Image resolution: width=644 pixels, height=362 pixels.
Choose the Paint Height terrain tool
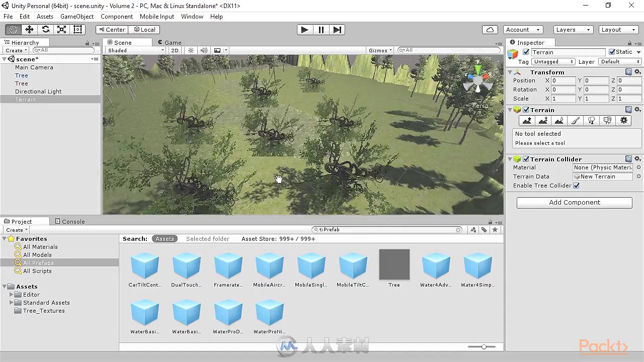coord(543,121)
